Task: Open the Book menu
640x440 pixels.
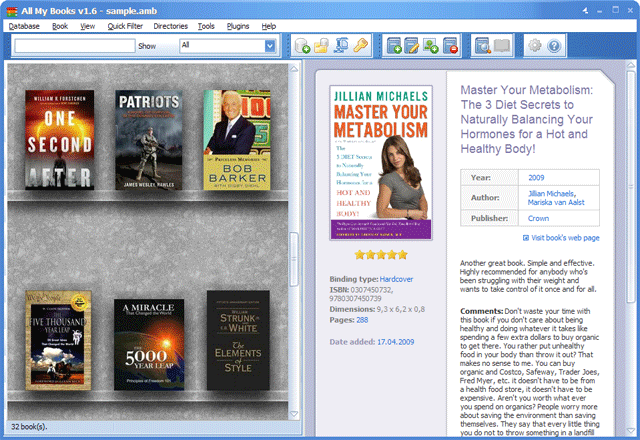Action: click(60, 26)
